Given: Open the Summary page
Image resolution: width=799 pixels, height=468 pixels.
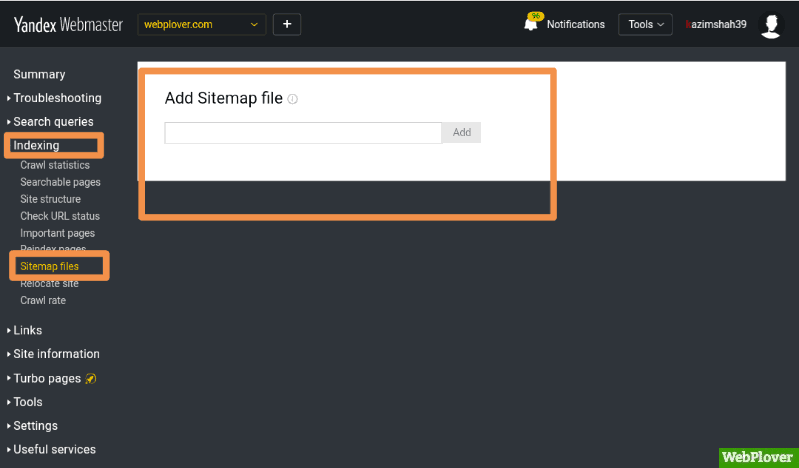Looking at the screenshot, I should [39, 74].
